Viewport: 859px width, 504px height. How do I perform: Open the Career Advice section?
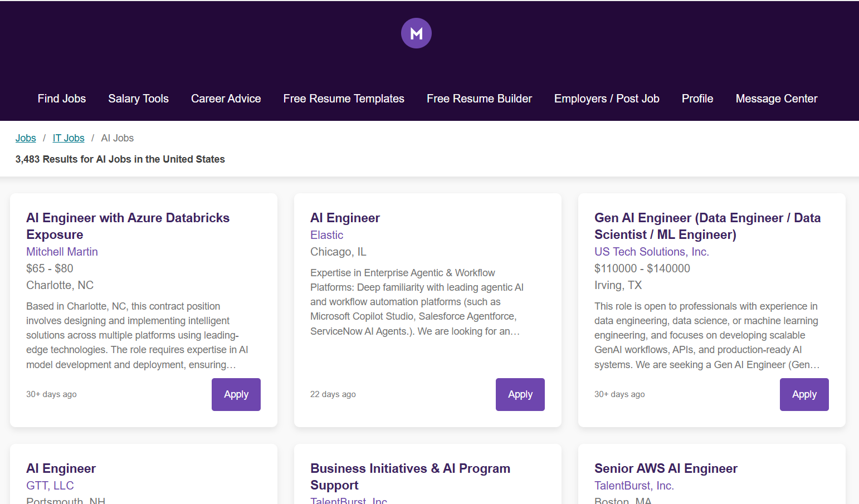[226, 99]
